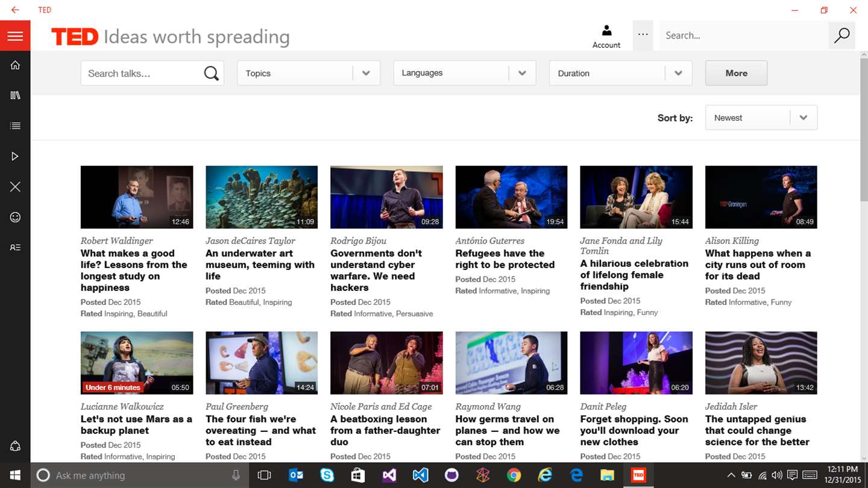Screen dimensions: 868x488
Task: Click the vertical scrollbar thumb
Action: (864, 130)
